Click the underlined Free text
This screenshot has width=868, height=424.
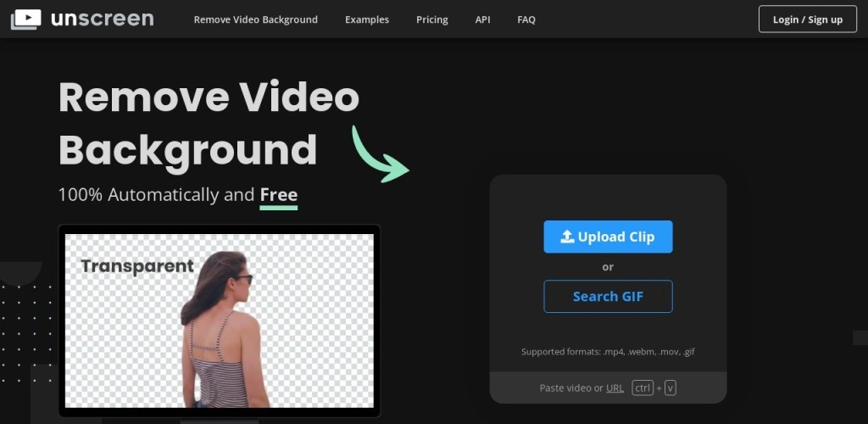point(278,195)
